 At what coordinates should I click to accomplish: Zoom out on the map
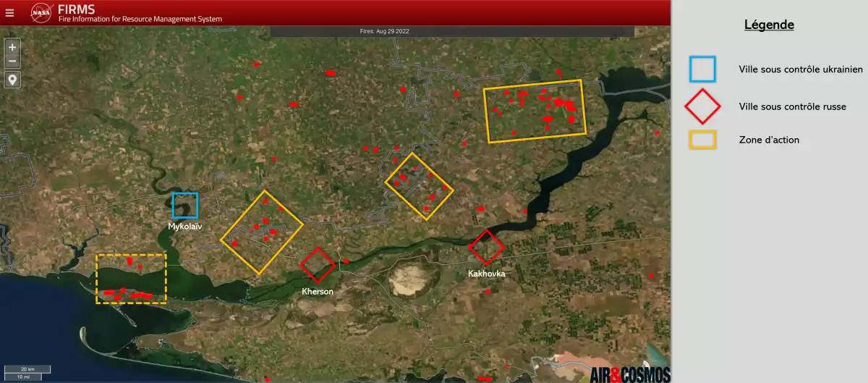[12, 61]
